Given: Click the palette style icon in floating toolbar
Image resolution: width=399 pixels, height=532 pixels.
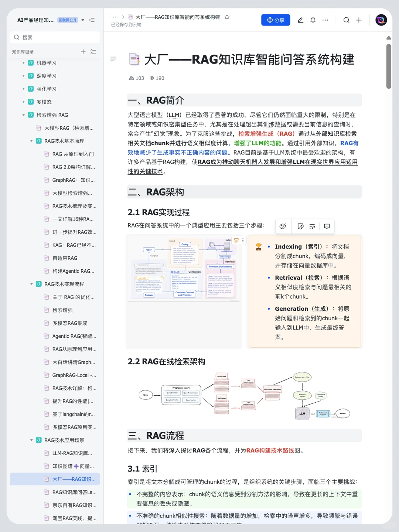Looking at the screenshot, I should (283, 226).
